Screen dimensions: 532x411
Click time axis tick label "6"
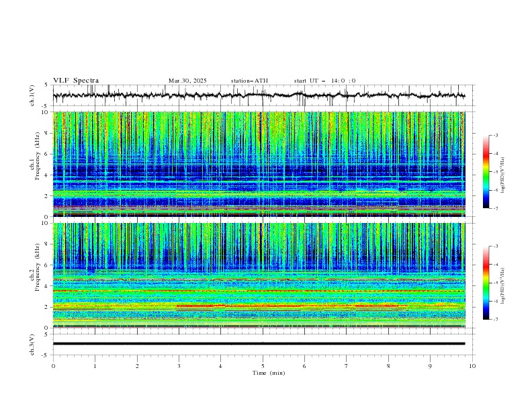[304, 366]
